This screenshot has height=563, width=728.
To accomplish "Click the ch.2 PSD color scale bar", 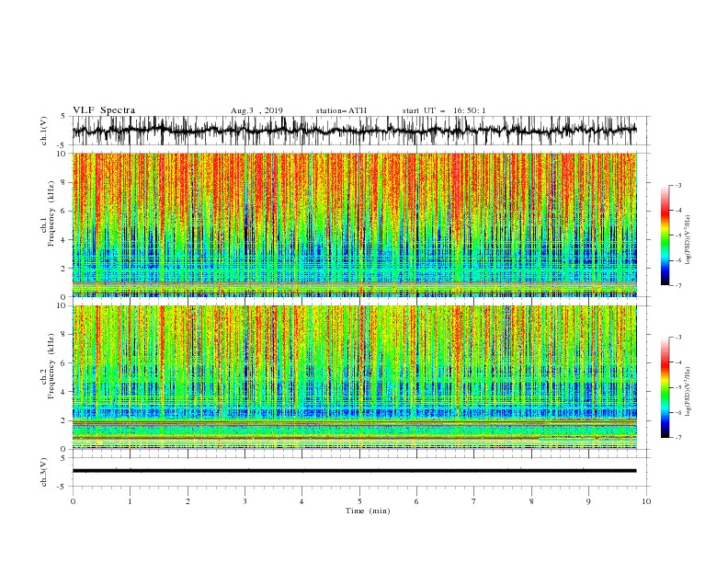I will click(665, 387).
